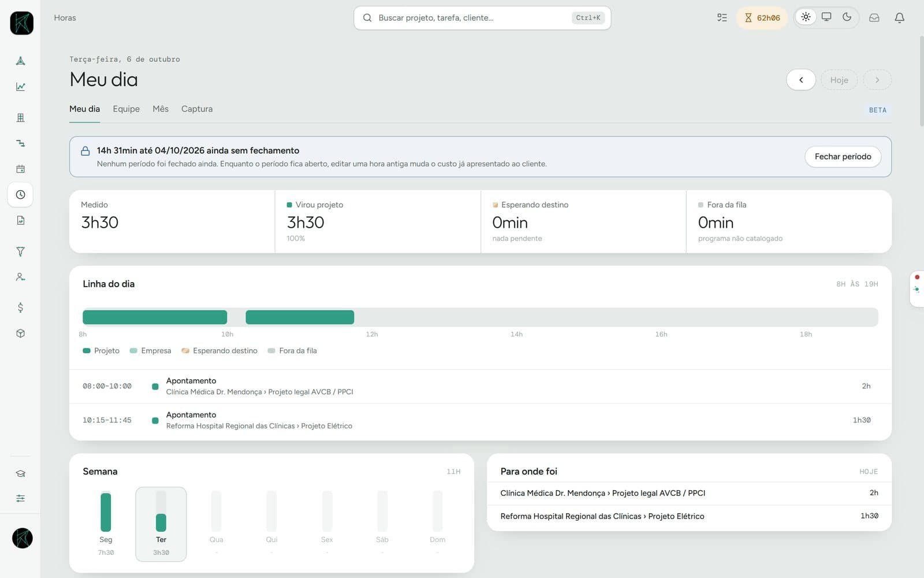Switch to system theme monitor toggle
Screen dimensions: 924x578
coord(826,17)
